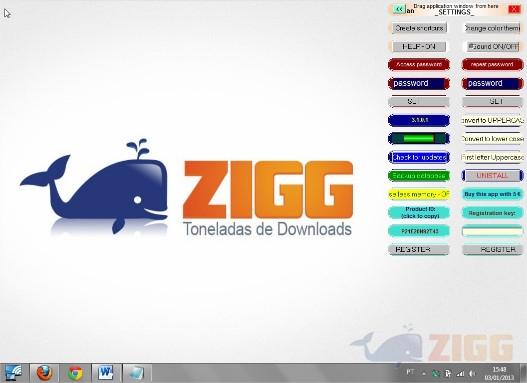Open Microsoft Word from the taskbar

106,373
